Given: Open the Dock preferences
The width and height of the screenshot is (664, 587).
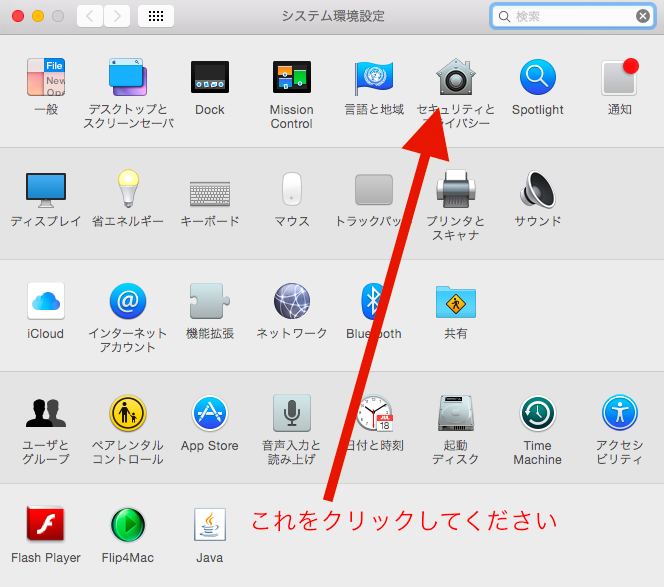Looking at the screenshot, I should [210, 77].
